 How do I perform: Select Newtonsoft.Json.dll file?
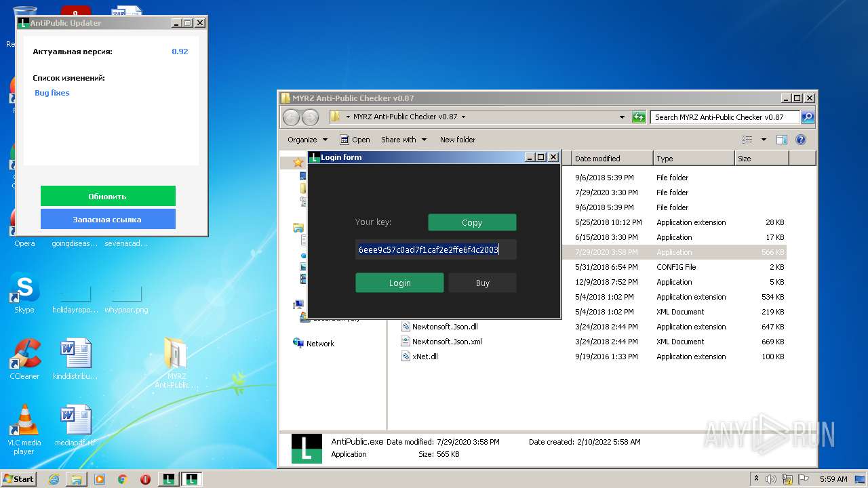[x=445, y=327]
